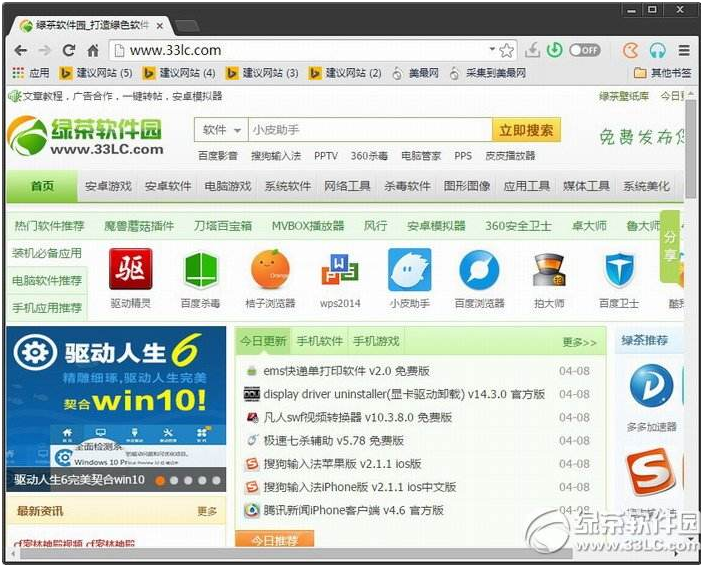This screenshot has height=565, width=701.
Task: Open bookmark 建议网站 (5)
Action: click(x=96, y=73)
